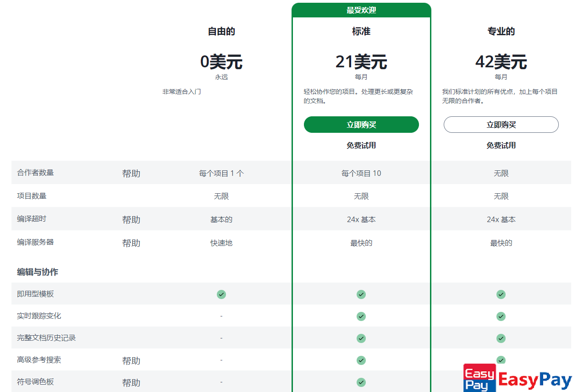The width and height of the screenshot is (573, 392).
Task: Click 帮助 next to 编译超时
Action: coord(131,220)
